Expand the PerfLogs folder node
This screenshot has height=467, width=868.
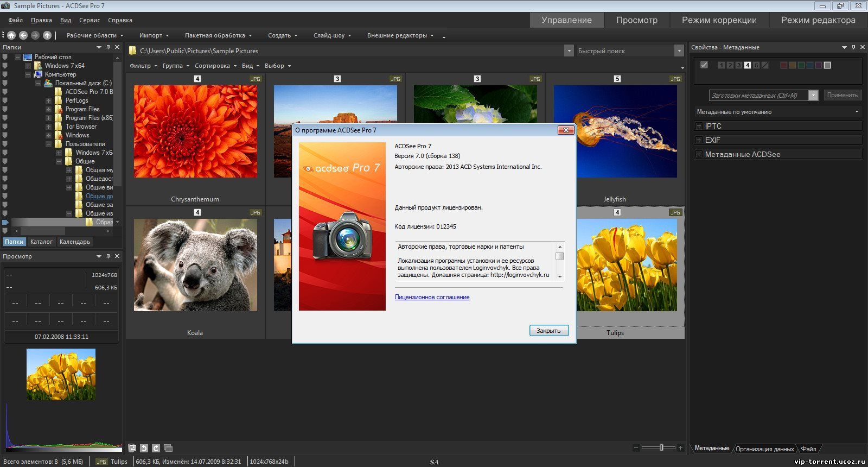click(48, 100)
